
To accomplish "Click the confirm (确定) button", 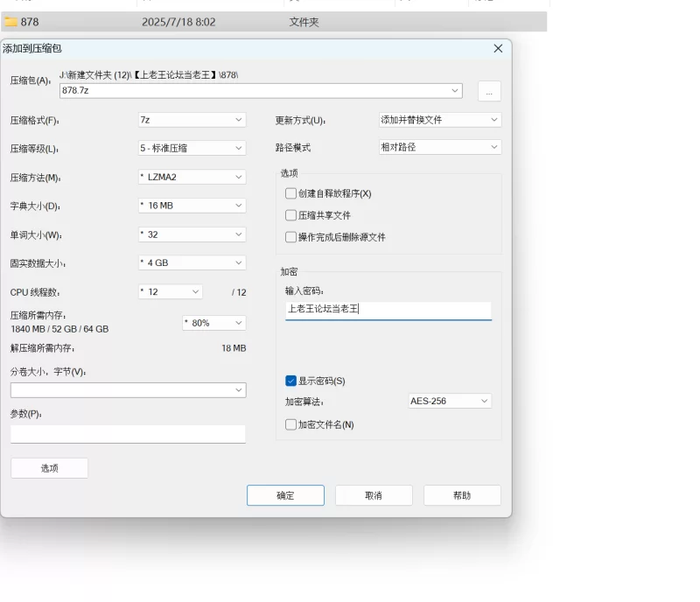I will click(285, 495).
